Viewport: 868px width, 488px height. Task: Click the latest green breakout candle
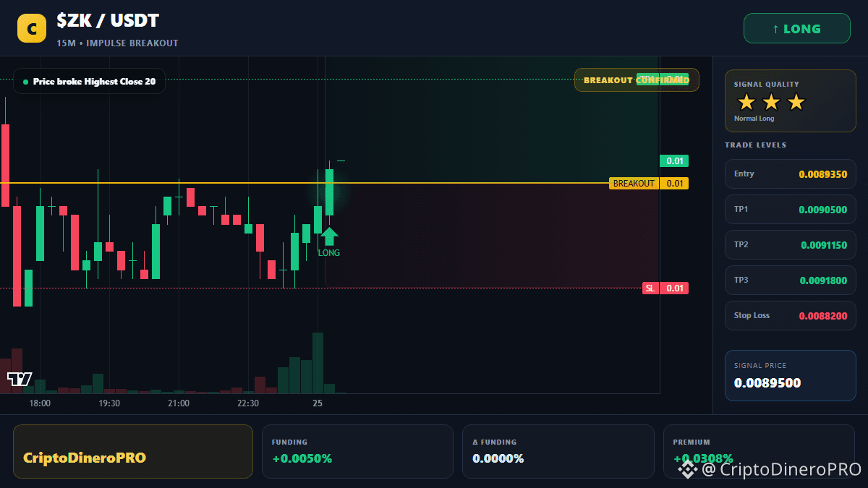[329, 192]
